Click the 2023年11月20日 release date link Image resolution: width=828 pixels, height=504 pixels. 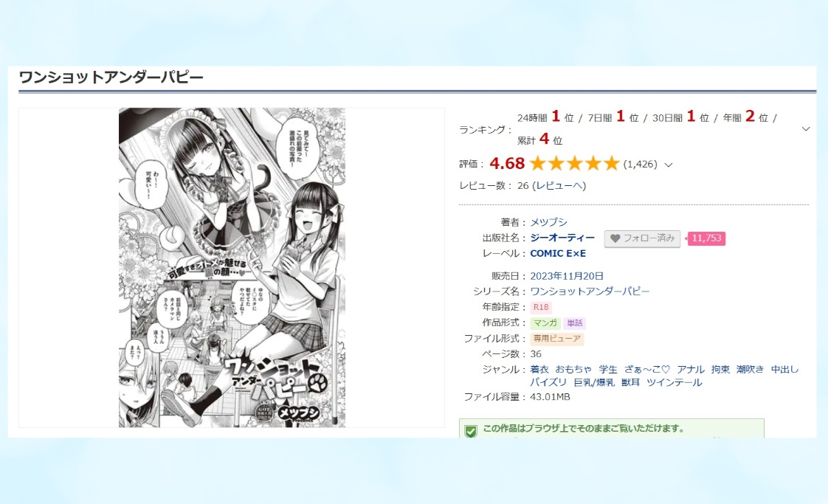pyautogui.click(x=567, y=276)
